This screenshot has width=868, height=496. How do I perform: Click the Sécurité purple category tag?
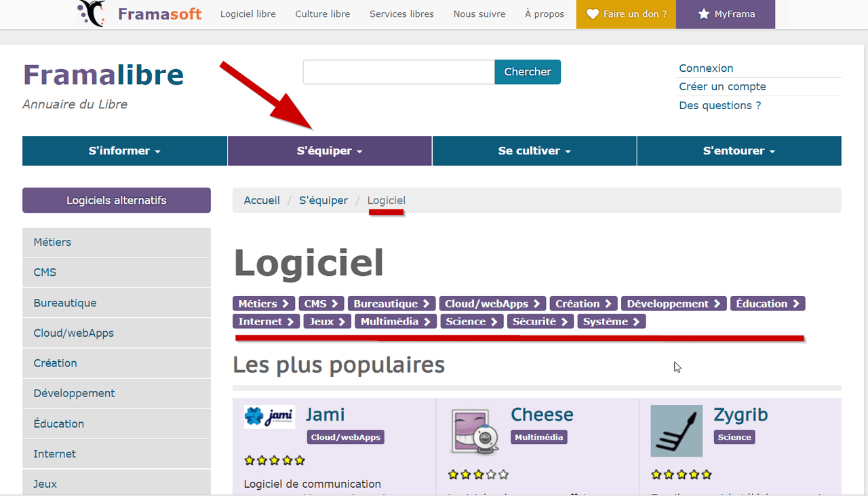[x=540, y=321]
